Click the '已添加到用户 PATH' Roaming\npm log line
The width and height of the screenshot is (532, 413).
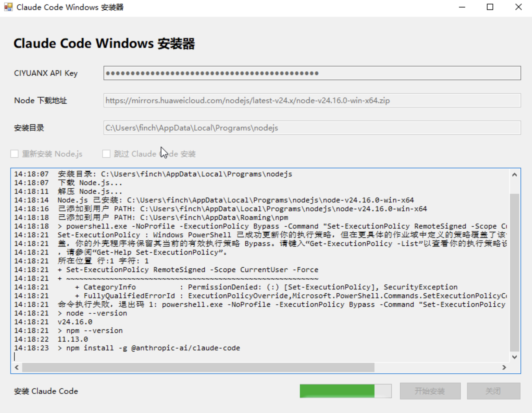tap(151, 217)
